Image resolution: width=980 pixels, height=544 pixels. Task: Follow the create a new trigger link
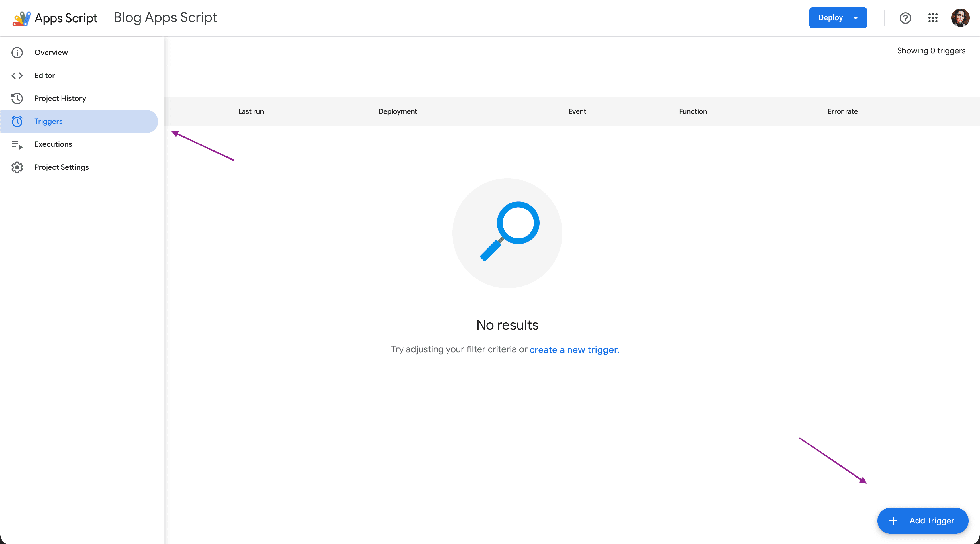click(574, 350)
